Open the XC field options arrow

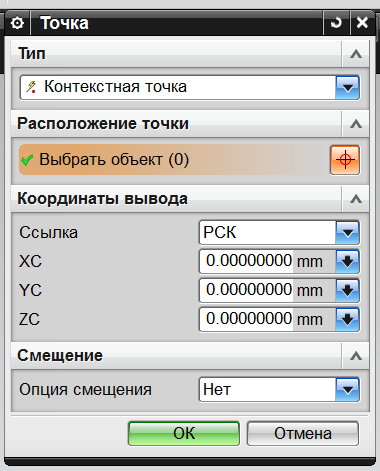(347, 262)
